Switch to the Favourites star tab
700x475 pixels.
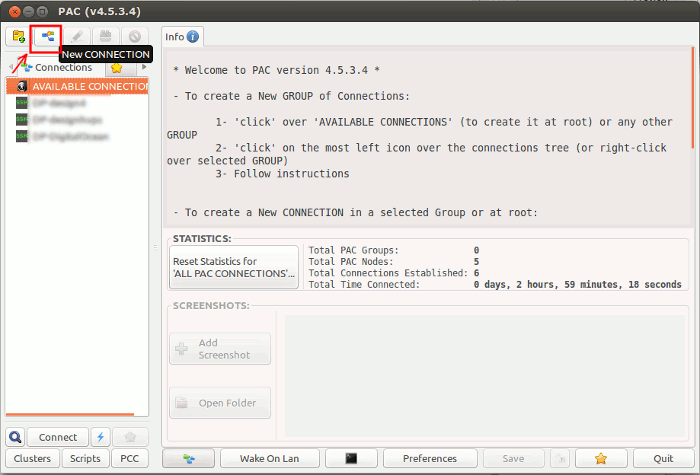(116, 68)
